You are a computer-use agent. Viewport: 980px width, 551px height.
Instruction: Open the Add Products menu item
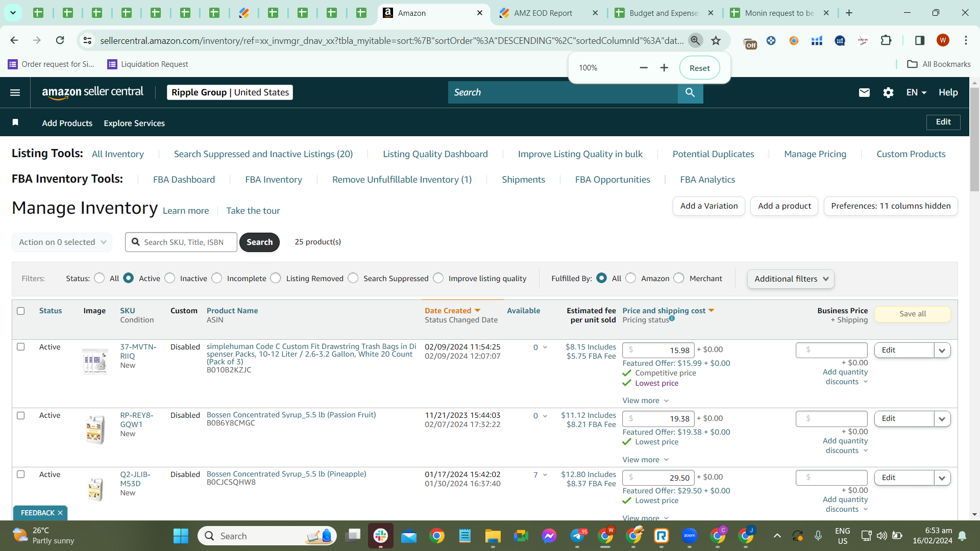(67, 123)
